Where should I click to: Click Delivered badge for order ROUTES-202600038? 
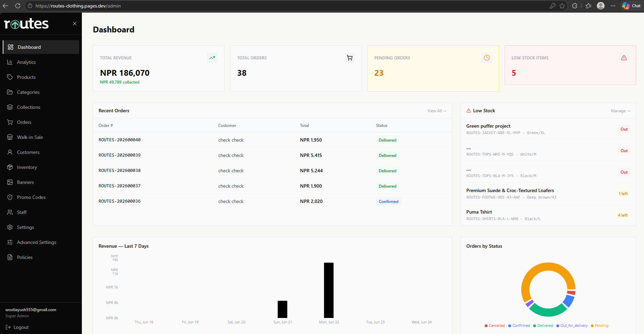click(x=387, y=171)
